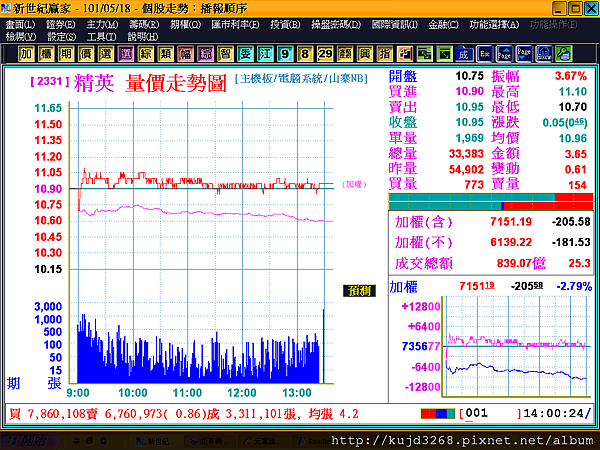Open the 期權(O) menu
The height and width of the screenshot is (450, 600).
click(185, 25)
